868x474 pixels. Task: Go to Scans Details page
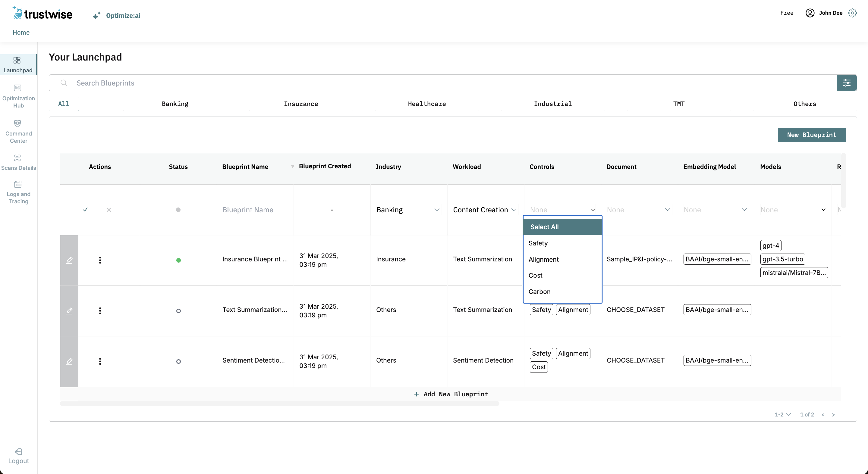[x=18, y=162]
